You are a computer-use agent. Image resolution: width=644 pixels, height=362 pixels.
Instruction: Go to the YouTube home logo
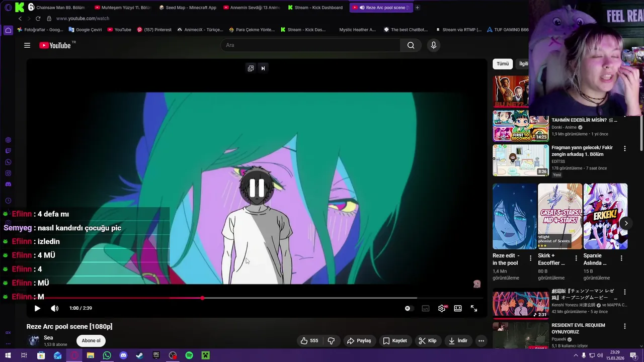pos(55,45)
